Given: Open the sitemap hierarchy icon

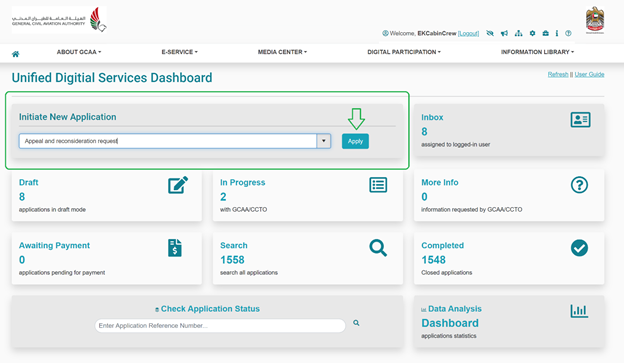Looking at the screenshot, I should tap(518, 33).
